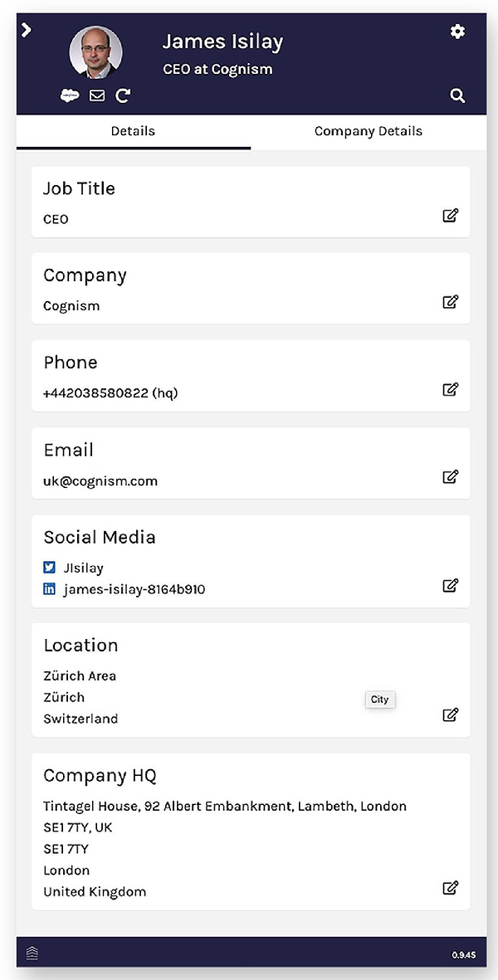Viewport: 498px width, 980px height.
Task: Click the JIsilay Twitter handle text
Action: coord(81,568)
